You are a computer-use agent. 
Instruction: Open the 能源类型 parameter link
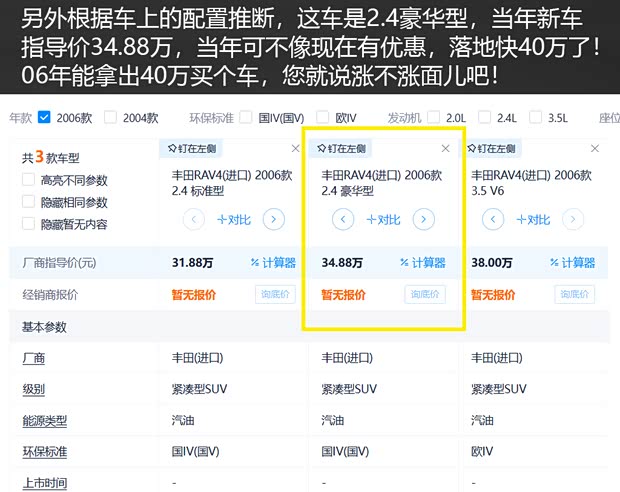pos(44,420)
